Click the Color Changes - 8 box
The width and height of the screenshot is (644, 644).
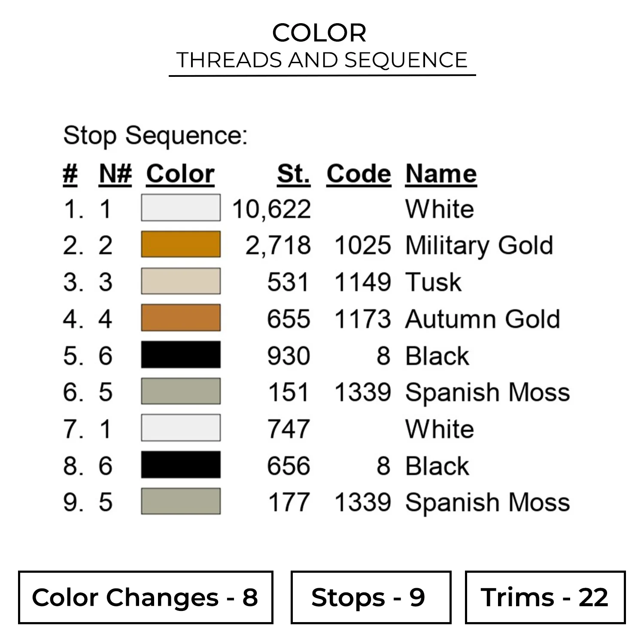point(146,597)
